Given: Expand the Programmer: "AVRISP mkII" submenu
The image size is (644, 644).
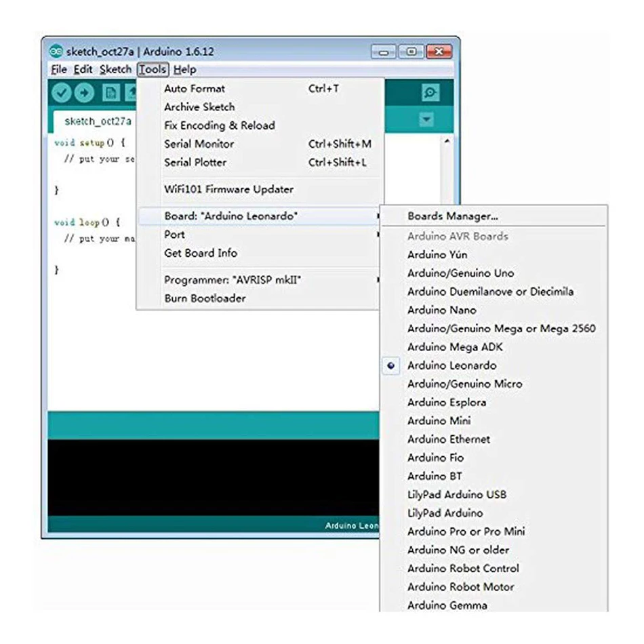Looking at the screenshot, I should click(x=259, y=280).
